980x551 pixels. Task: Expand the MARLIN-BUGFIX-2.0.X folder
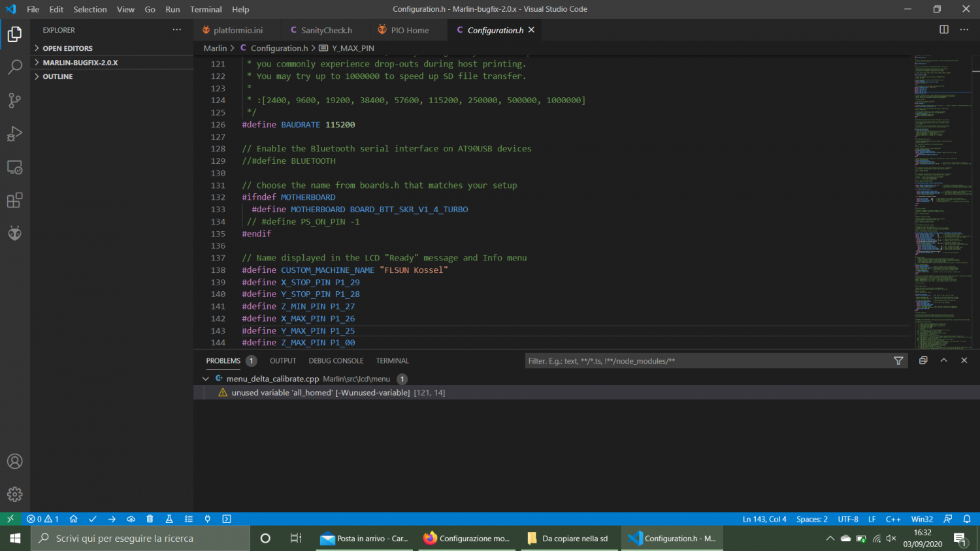point(80,63)
